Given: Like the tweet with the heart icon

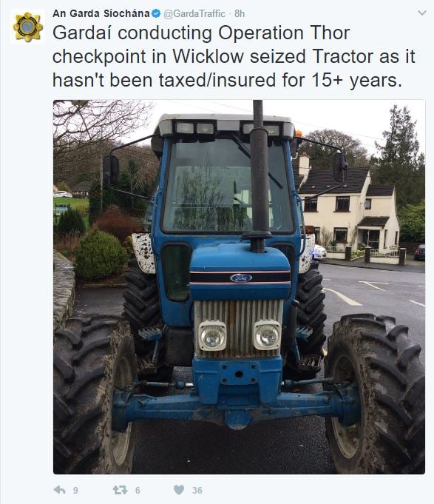Looking at the screenshot, I should [x=179, y=489].
